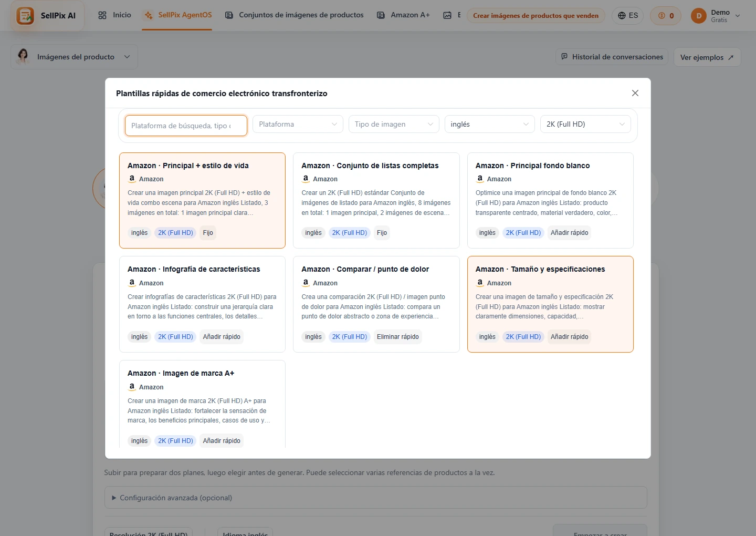This screenshot has width=756, height=536.
Task: Open the 2K (Full HD) resolution dropdown
Action: coord(585,125)
